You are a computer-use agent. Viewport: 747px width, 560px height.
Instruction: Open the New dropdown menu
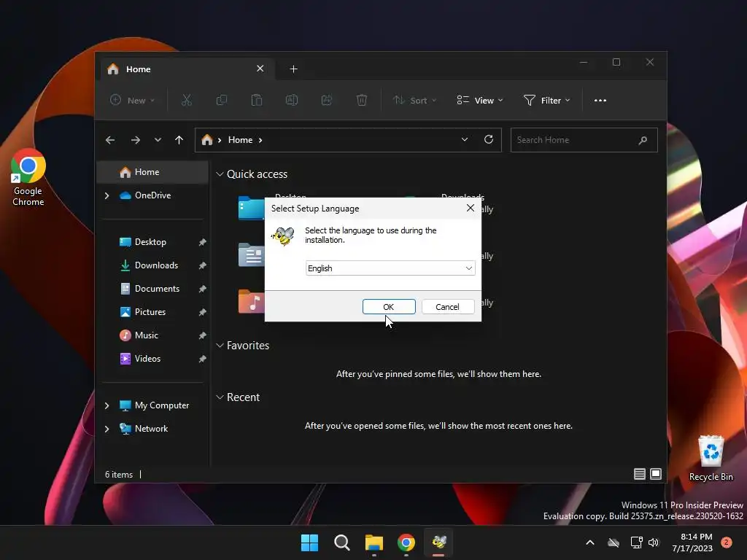133,100
